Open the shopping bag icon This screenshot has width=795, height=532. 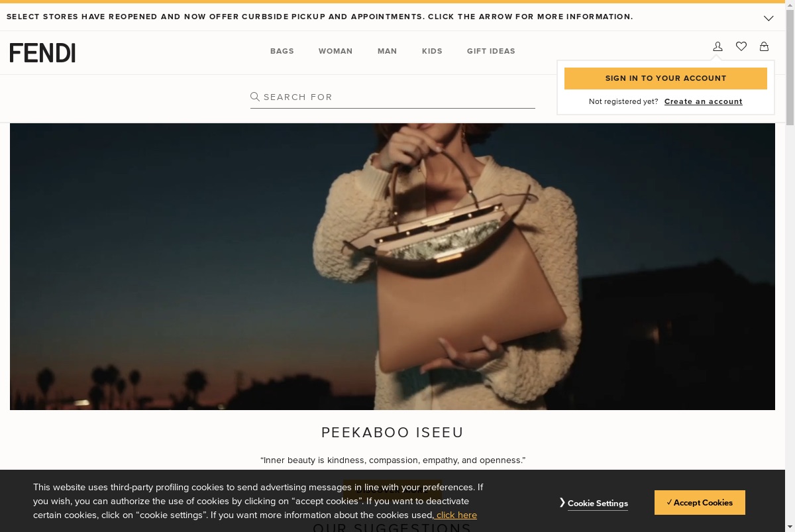pyautogui.click(x=764, y=46)
